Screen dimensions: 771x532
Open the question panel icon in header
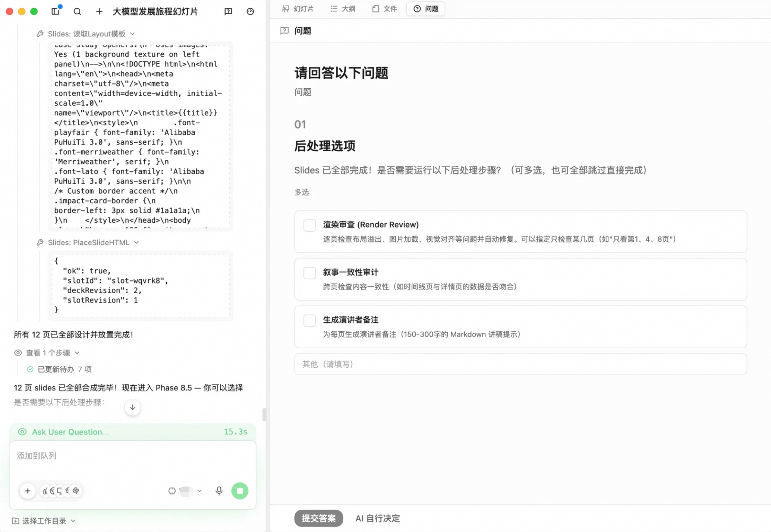pyautogui.click(x=228, y=11)
